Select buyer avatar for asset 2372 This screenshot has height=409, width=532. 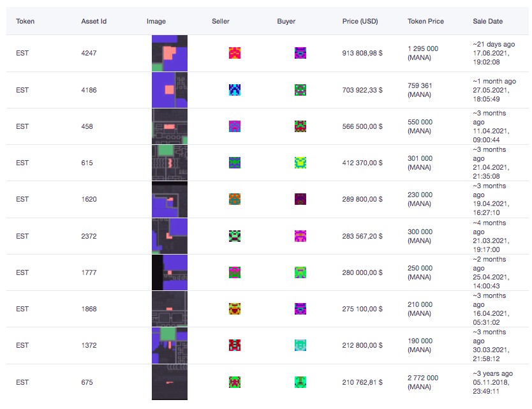click(x=300, y=236)
